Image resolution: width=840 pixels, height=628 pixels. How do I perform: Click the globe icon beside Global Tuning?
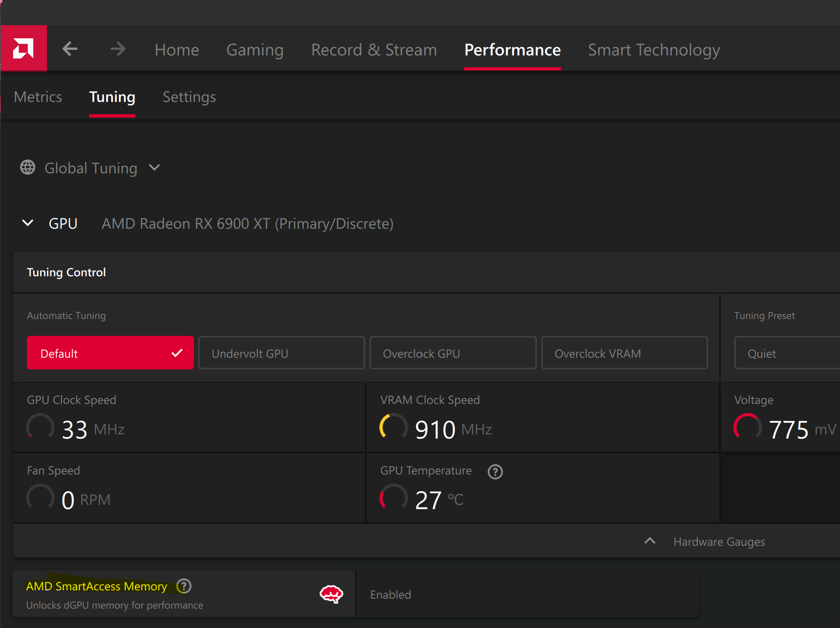tap(28, 167)
